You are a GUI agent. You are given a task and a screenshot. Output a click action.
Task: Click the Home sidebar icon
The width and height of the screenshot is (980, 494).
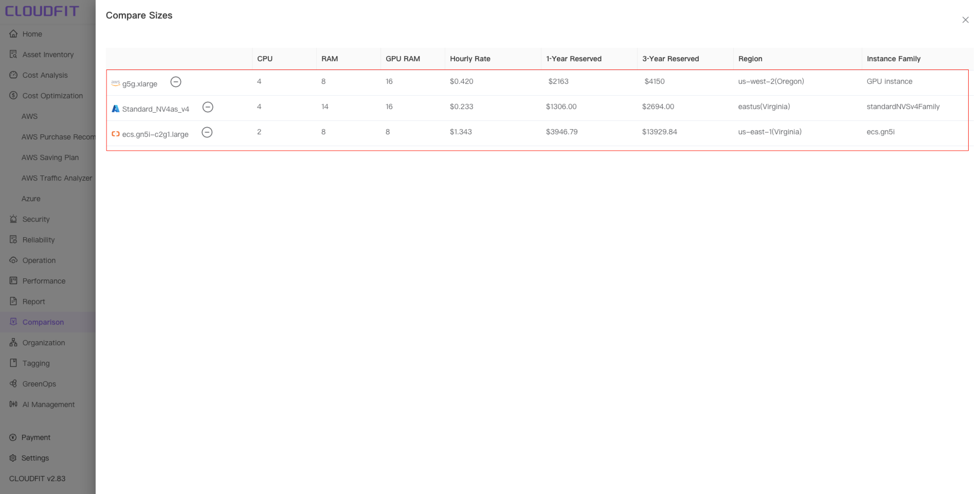(x=13, y=33)
